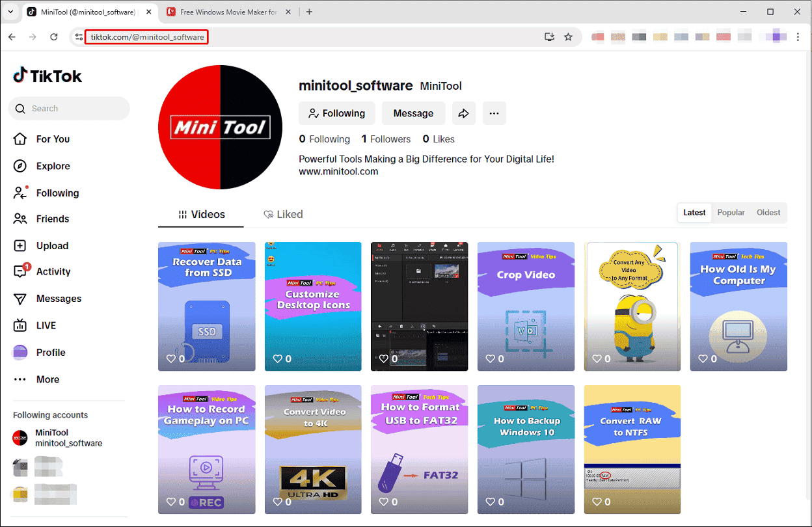Click the MiniTool profile picture

(x=221, y=127)
